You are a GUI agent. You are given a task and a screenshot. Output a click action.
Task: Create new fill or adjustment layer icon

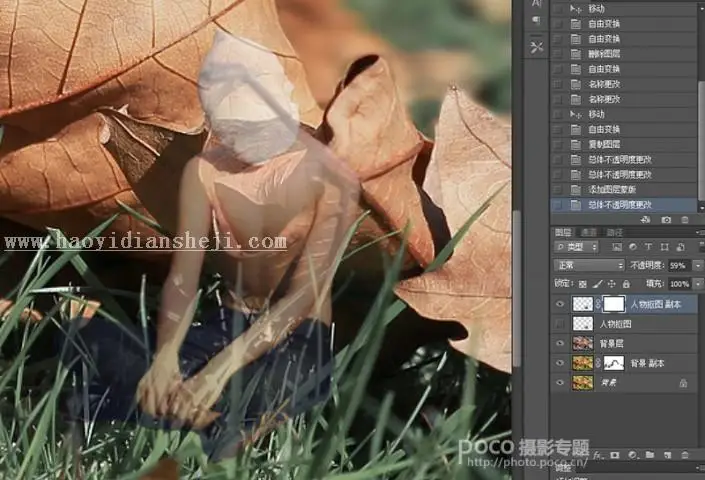633,455
